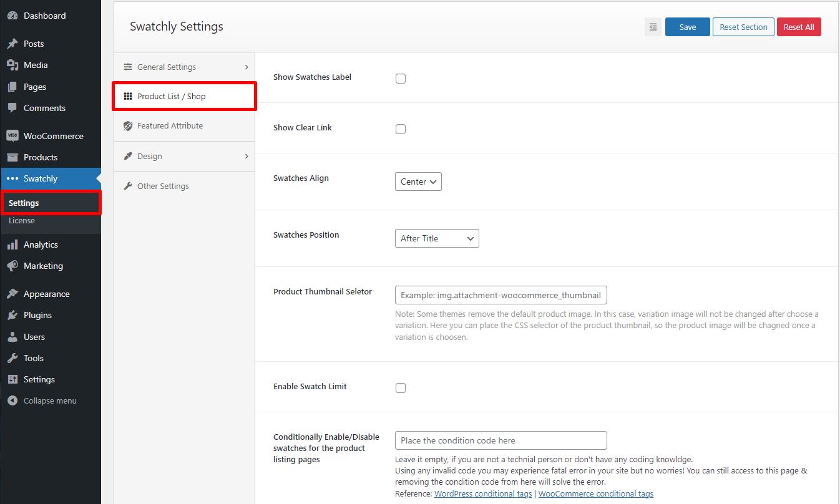
Task: Click the collapse panel icon beside Save
Action: tap(653, 27)
